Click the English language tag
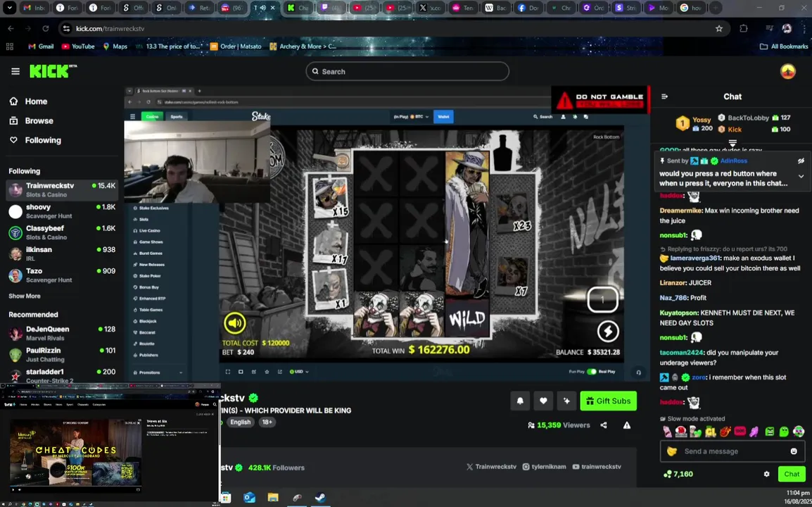 coord(240,422)
